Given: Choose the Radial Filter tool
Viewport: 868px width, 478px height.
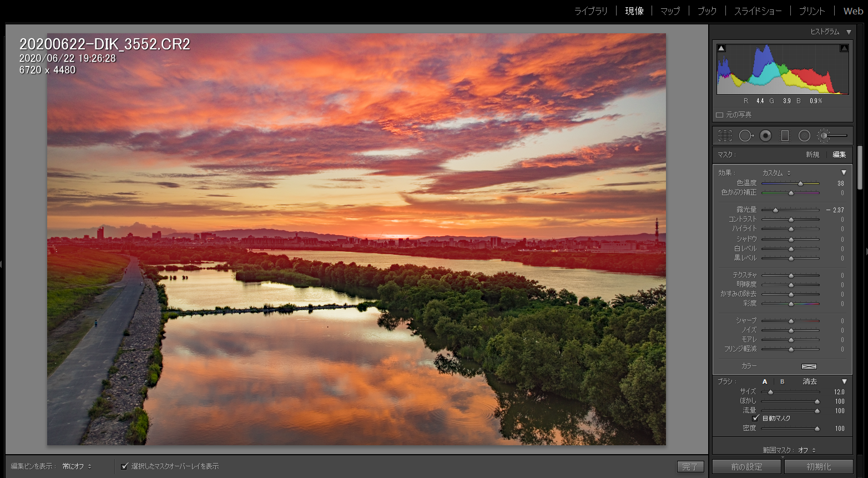Looking at the screenshot, I should (804, 135).
